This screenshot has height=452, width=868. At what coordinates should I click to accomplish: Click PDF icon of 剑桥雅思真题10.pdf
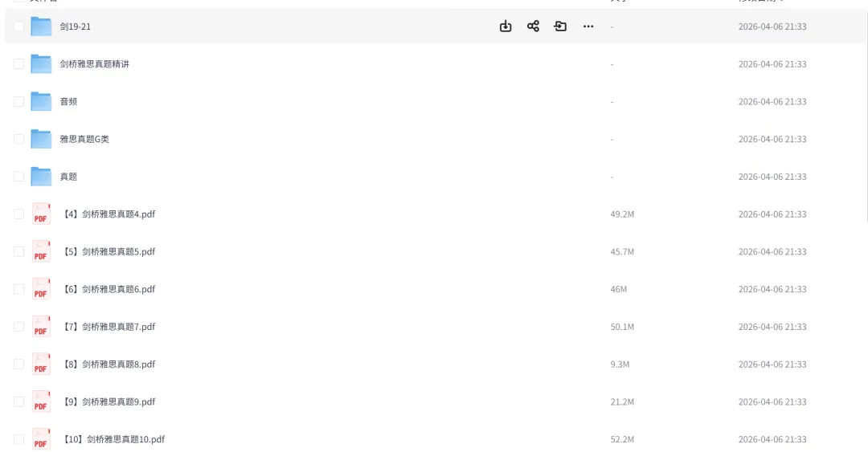[x=41, y=439]
